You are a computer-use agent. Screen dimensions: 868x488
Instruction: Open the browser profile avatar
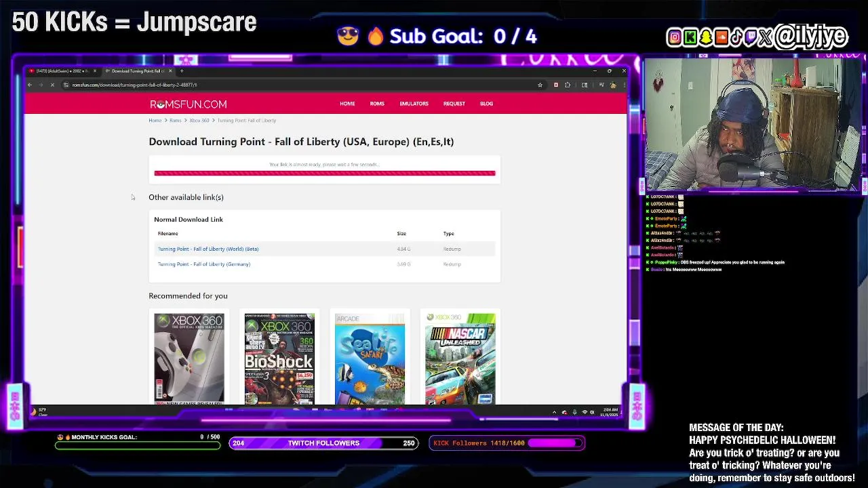click(x=613, y=85)
